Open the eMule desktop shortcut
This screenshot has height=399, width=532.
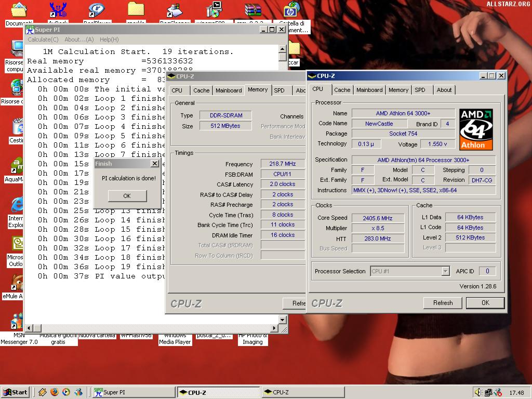pyautogui.click(x=16, y=283)
